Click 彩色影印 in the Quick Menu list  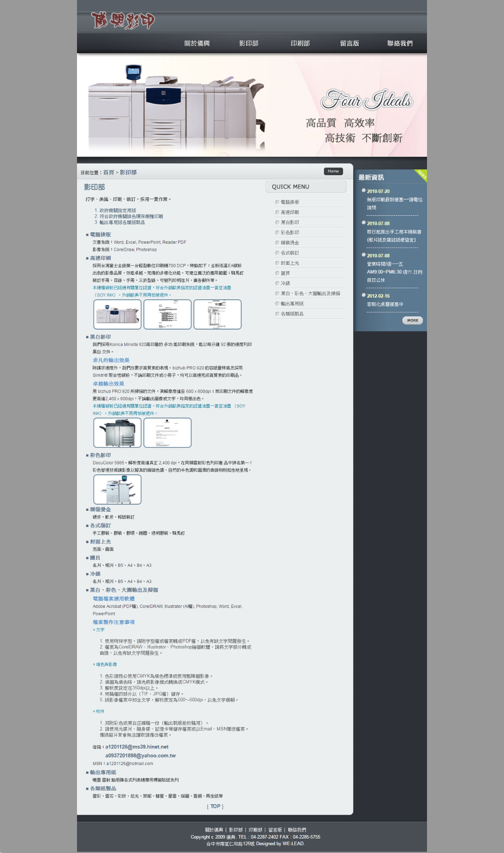290,232
